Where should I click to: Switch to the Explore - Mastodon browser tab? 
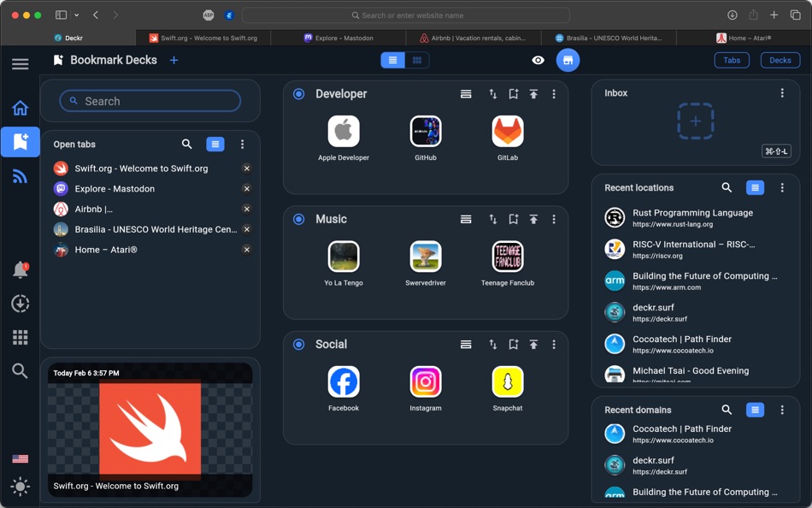tap(338, 38)
